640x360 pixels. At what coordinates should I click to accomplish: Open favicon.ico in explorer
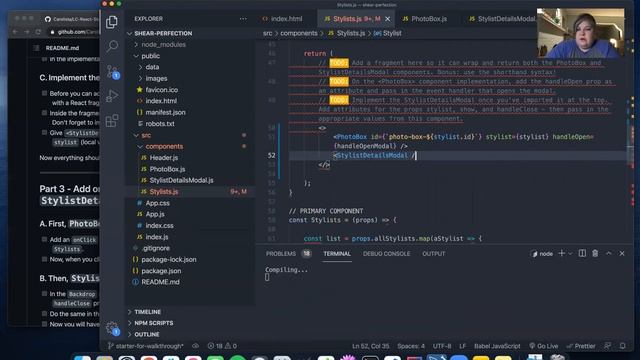(x=162, y=90)
